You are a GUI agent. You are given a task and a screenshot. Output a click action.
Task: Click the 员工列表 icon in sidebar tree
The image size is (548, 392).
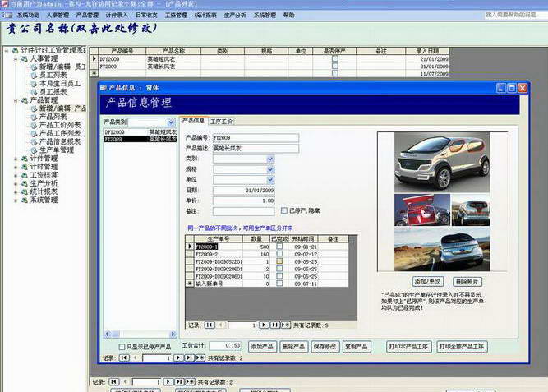click(35, 75)
